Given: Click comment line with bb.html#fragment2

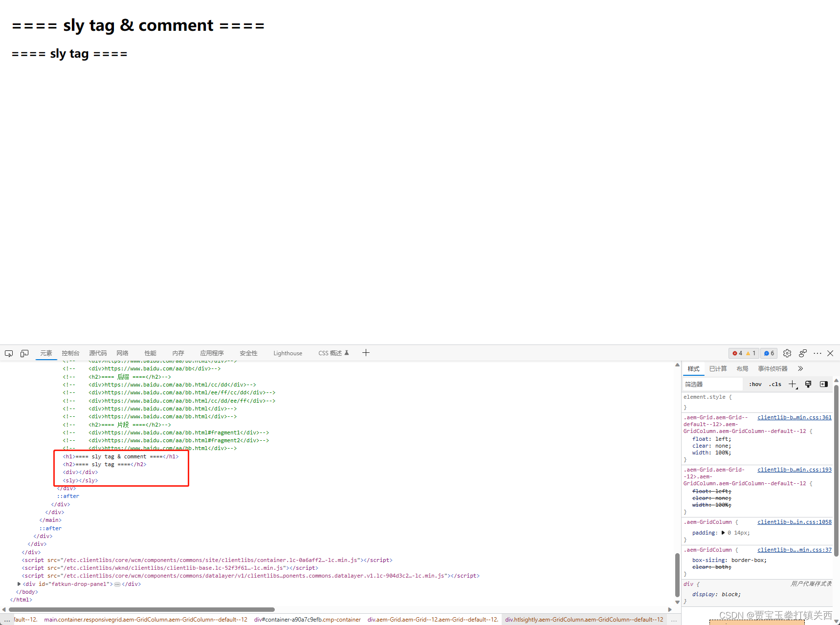Looking at the screenshot, I should pos(166,441).
